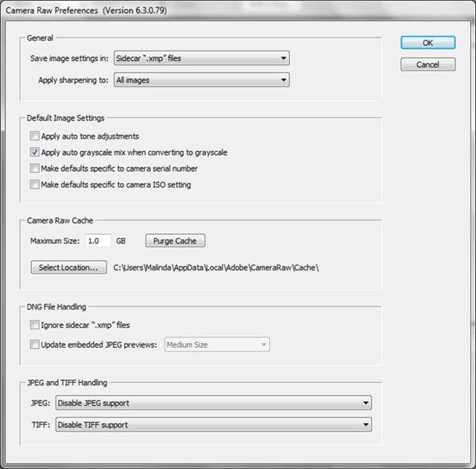Open the JPEG handling dropdown
Screen dimensions: 476x469
(x=213, y=403)
